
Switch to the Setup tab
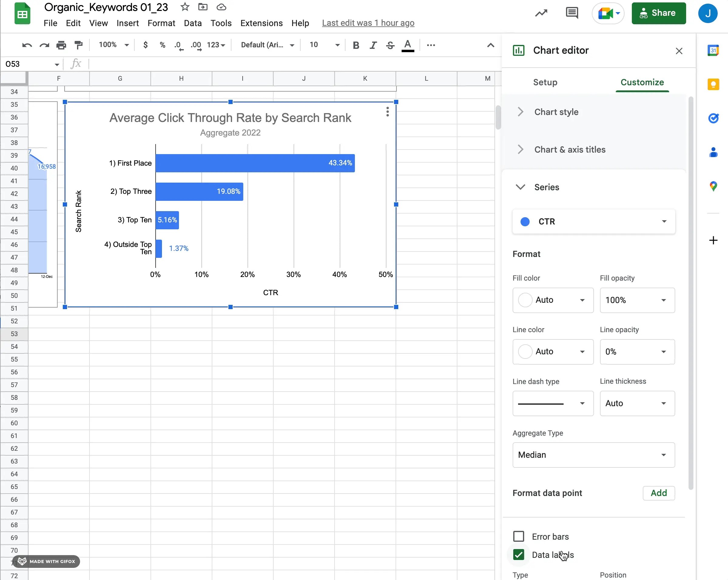[545, 82]
